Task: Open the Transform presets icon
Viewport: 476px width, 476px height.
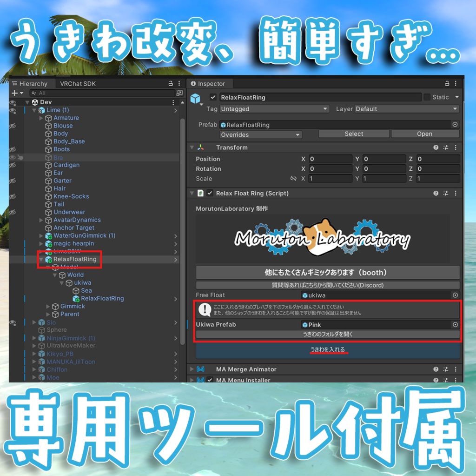Action: (x=445, y=147)
